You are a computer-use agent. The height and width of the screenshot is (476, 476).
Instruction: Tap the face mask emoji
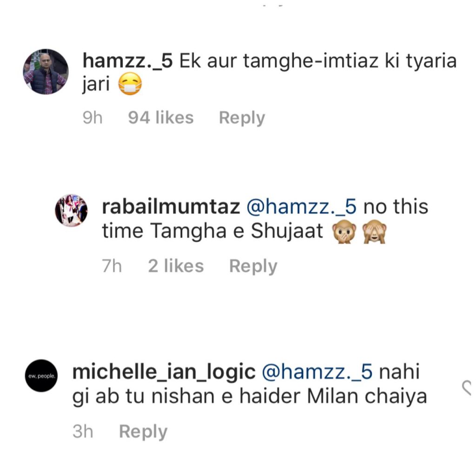pos(130,84)
